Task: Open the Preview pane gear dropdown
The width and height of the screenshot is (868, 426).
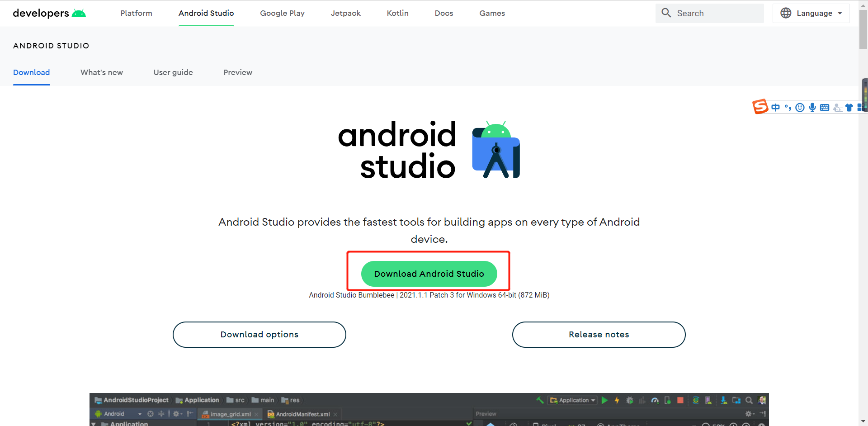Action: [x=750, y=414]
